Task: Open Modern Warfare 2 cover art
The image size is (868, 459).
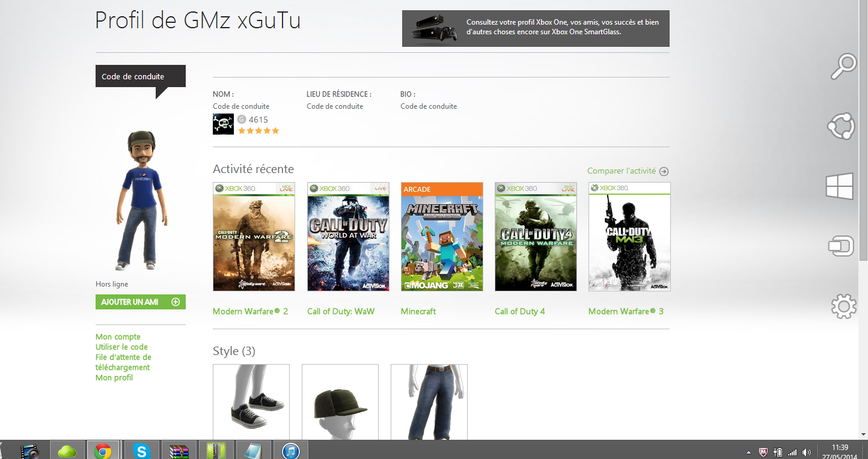Action: coord(254,237)
